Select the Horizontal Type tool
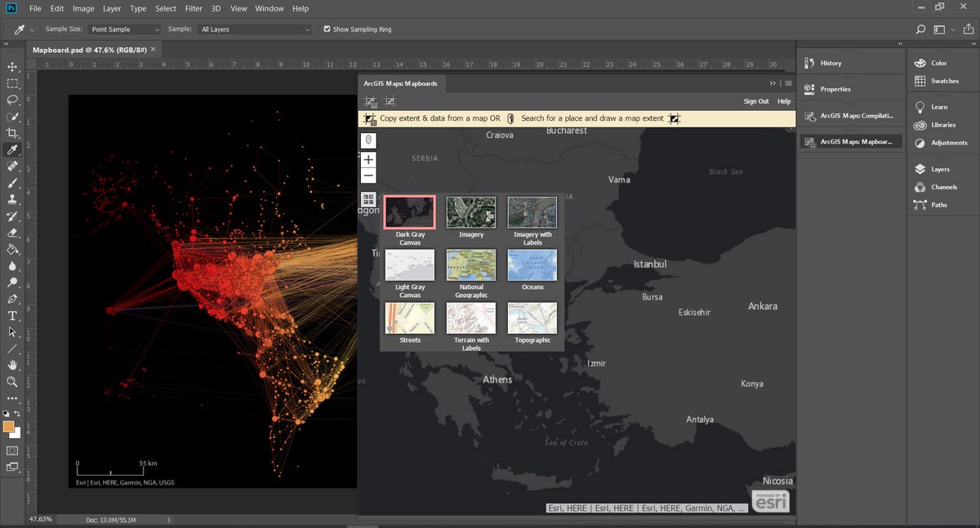The height and width of the screenshot is (528, 980). click(12, 316)
